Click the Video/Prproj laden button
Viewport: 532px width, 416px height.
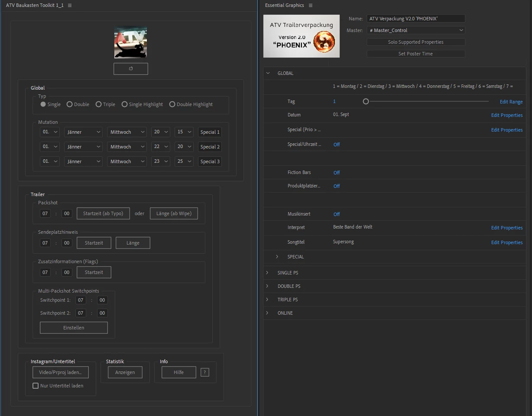pos(61,372)
